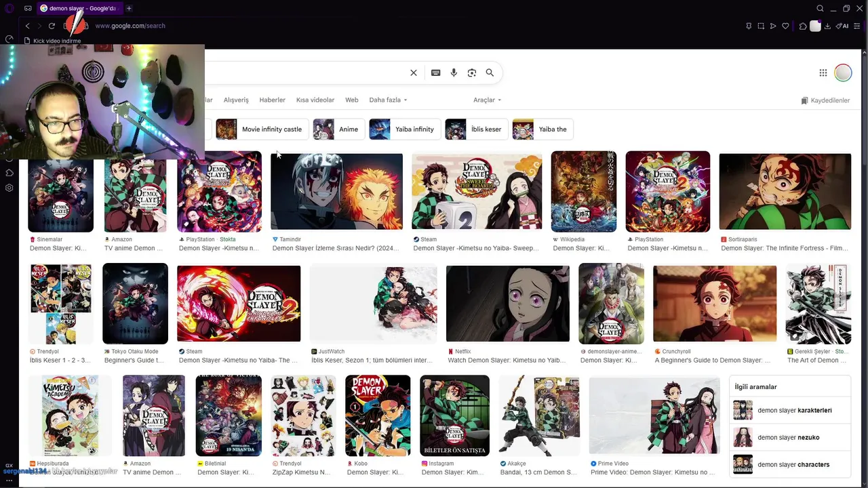The height and width of the screenshot is (488, 868).
Task: Open a new browser tab
Action: point(129,8)
